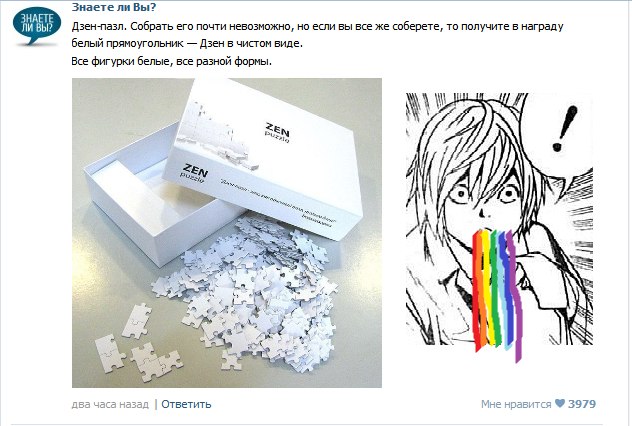Click the ZEN puzzle logo on box lid
Image resolution: width=632 pixels, height=426 pixels.
click(277, 132)
